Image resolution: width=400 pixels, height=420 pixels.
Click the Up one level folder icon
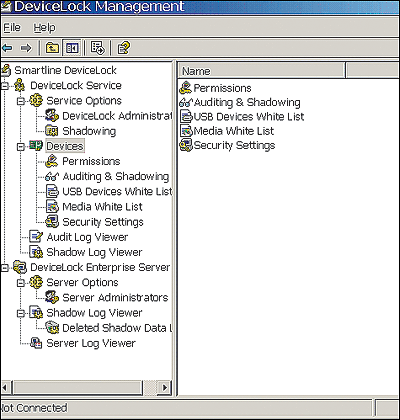(x=52, y=48)
